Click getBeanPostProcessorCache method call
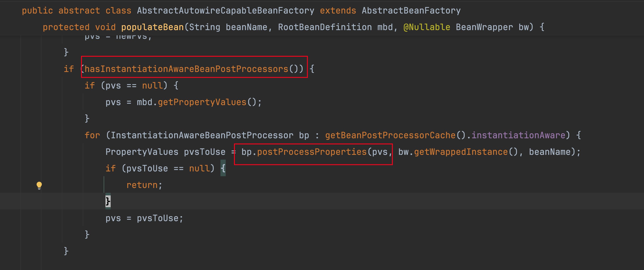This screenshot has width=644, height=270. click(390, 135)
